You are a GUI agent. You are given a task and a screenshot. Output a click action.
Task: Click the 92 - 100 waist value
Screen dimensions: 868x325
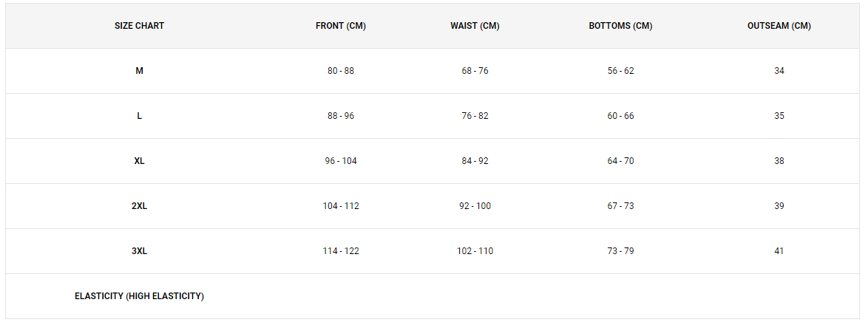click(475, 206)
